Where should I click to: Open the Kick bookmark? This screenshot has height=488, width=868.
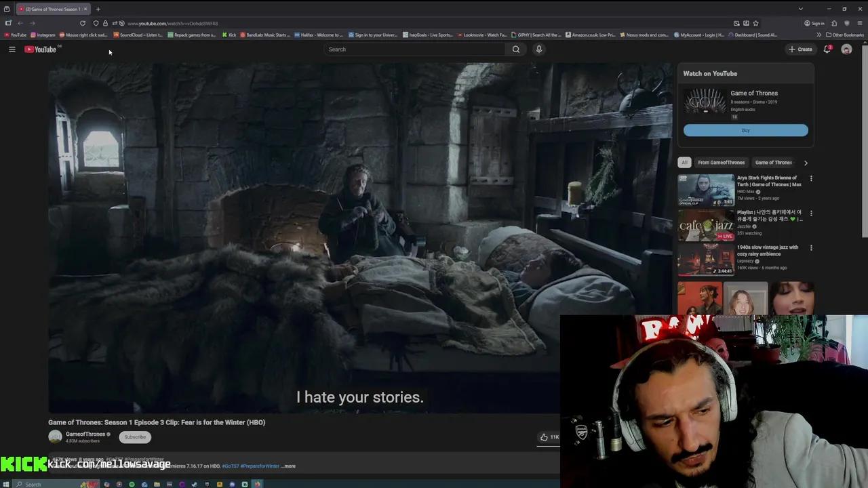tap(229, 35)
